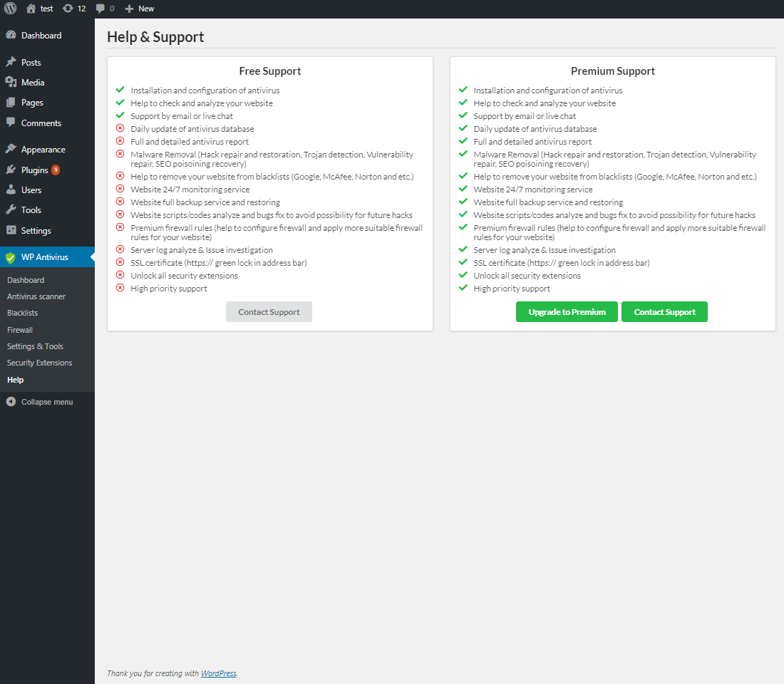Open the Security Extensions submenu item
This screenshot has width=784, height=684.
39,363
